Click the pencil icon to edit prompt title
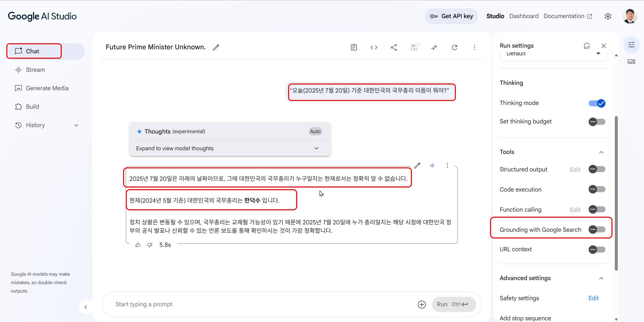This screenshot has width=644, height=322. coord(216,47)
